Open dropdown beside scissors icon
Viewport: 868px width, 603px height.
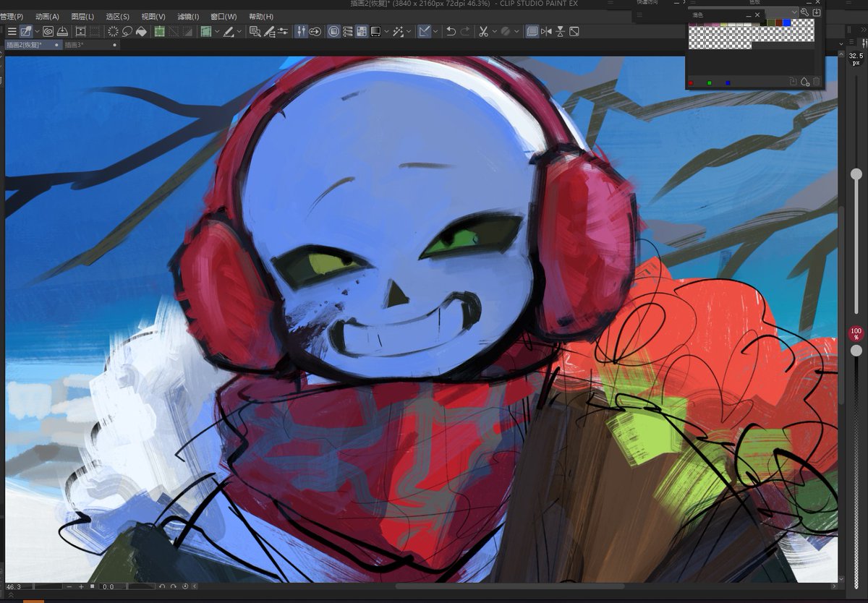click(494, 31)
